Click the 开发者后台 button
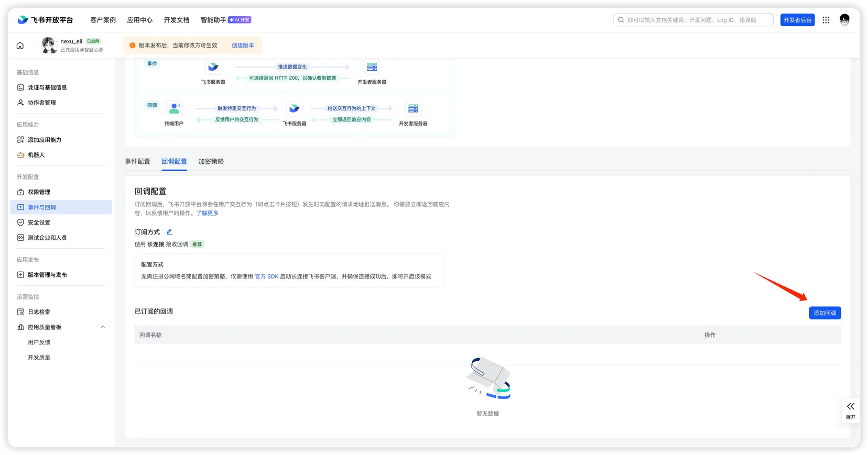The width and height of the screenshot is (868, 455). coord(797,20)
